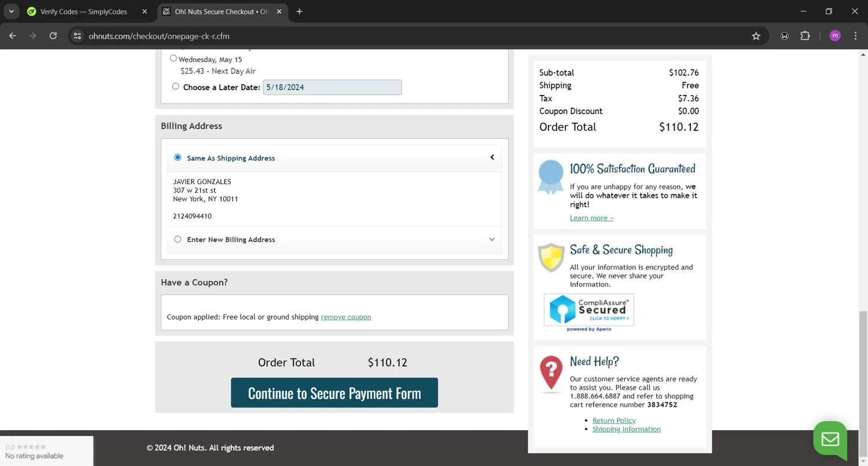The height and width of the screenshot is (466, 868).
Task: Click the later delivery date input field
Action: tap(332, 87)
